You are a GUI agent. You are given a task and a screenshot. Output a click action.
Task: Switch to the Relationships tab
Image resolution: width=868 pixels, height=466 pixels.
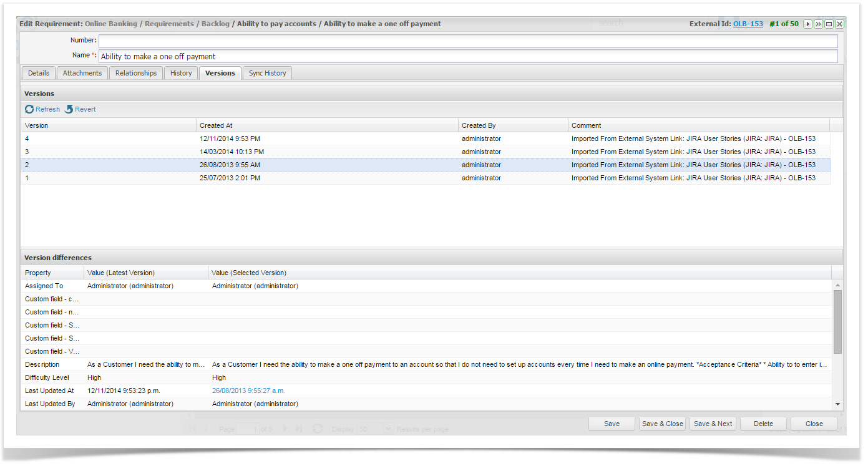136,73
